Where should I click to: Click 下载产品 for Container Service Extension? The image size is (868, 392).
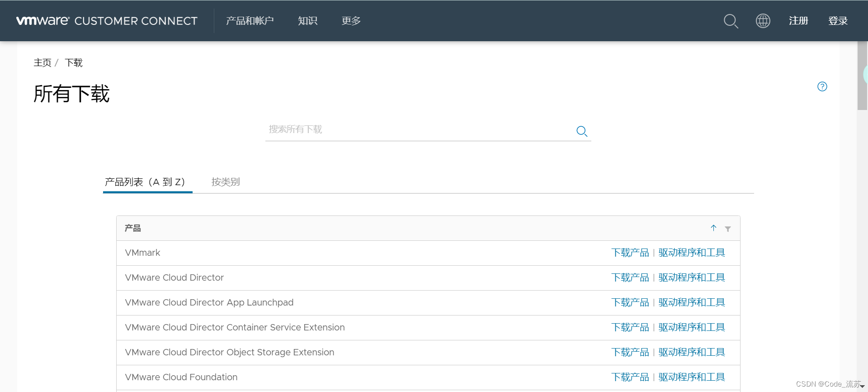click(x=630, y=327)
